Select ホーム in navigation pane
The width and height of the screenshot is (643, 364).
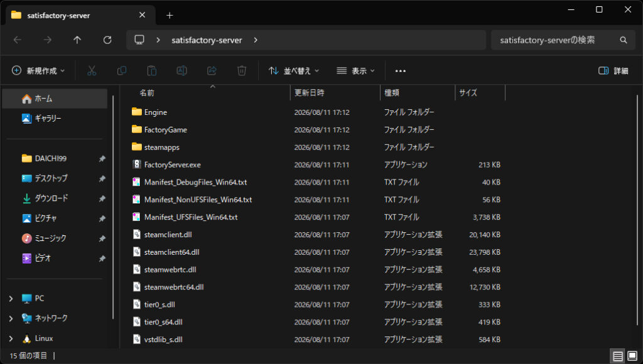pyautogui.click(x=55, y=99)
